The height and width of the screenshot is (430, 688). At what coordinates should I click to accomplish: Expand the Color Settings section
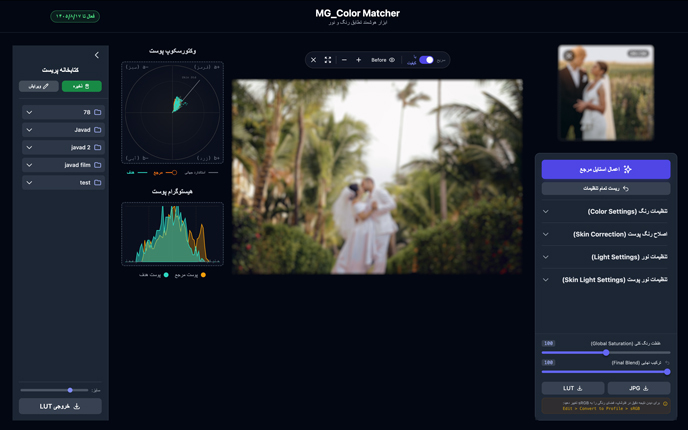pos(606,211)
